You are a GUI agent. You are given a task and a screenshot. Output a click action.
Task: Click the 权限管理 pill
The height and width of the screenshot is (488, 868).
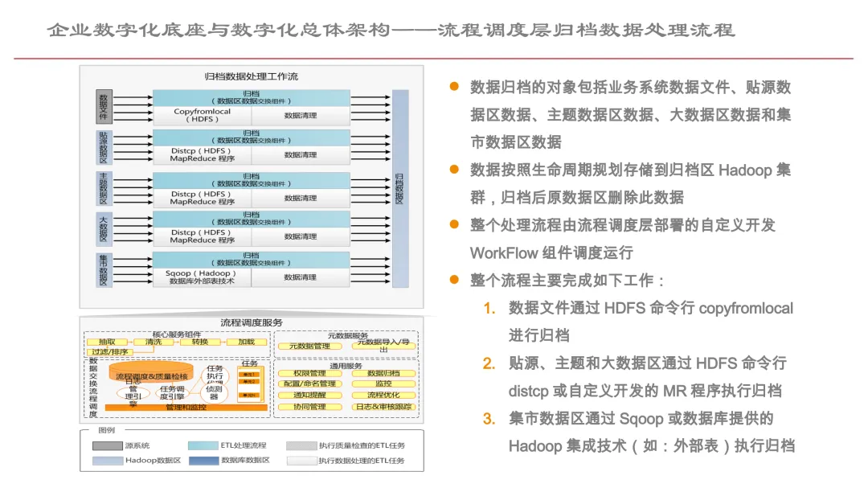[x=310, y=373]
